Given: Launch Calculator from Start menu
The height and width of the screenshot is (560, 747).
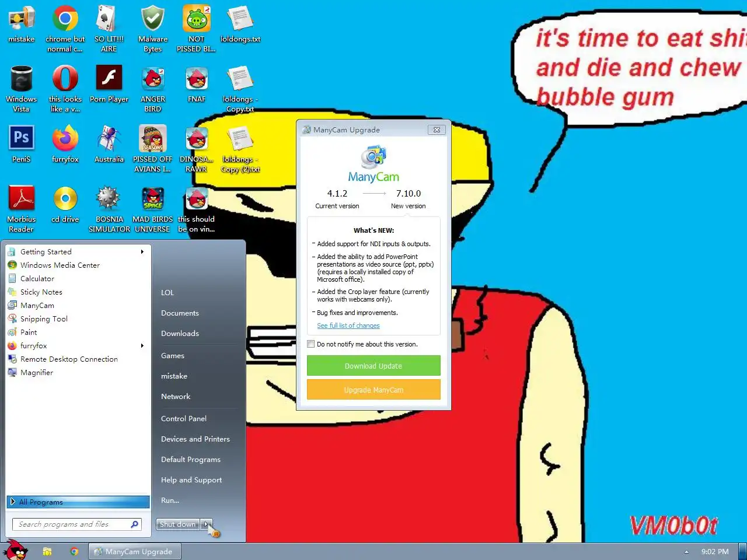Looking at the screenshot, I should (x=78, y=278).
